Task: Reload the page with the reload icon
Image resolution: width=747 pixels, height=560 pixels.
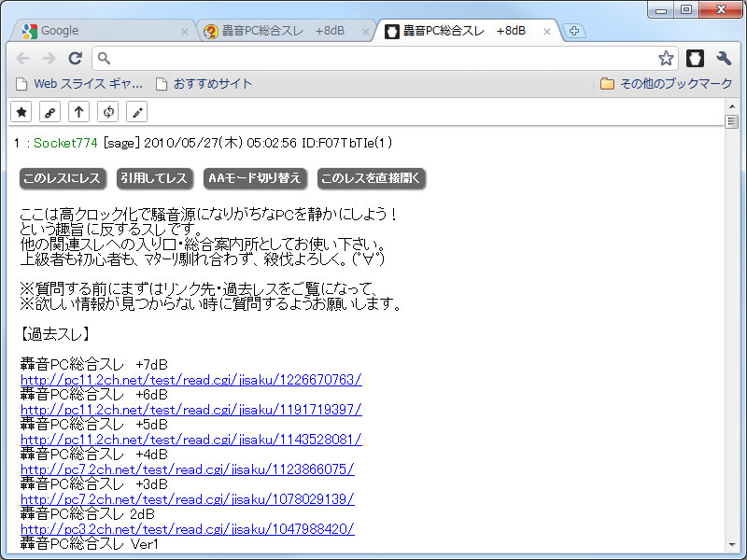Action: [x=75, y=58]
